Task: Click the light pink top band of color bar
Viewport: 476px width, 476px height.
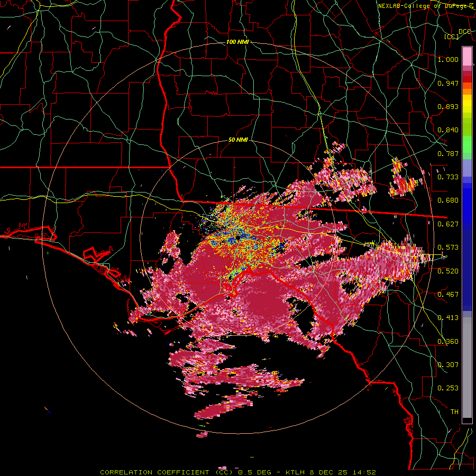Action: 467,56
